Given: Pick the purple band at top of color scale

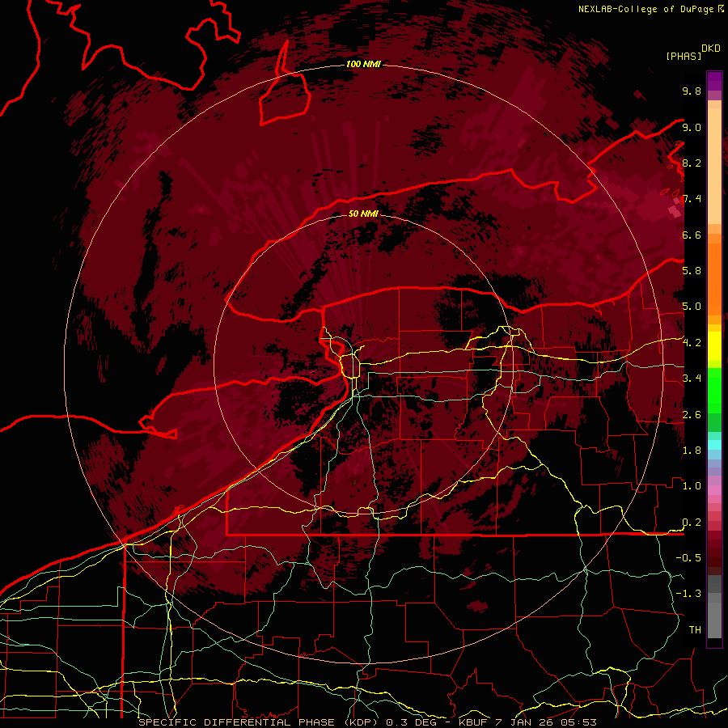Looking at the screenshot, I should (714, 81).
